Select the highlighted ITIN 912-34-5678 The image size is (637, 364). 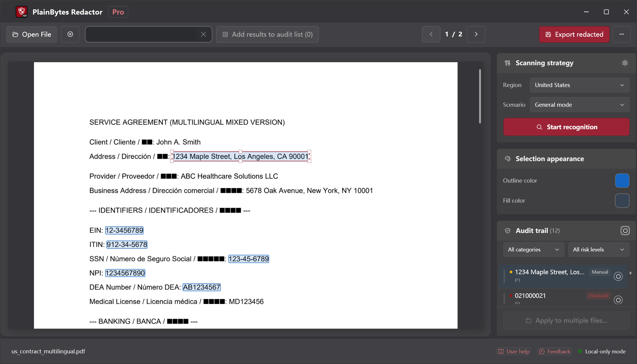[x=127, y=245]
